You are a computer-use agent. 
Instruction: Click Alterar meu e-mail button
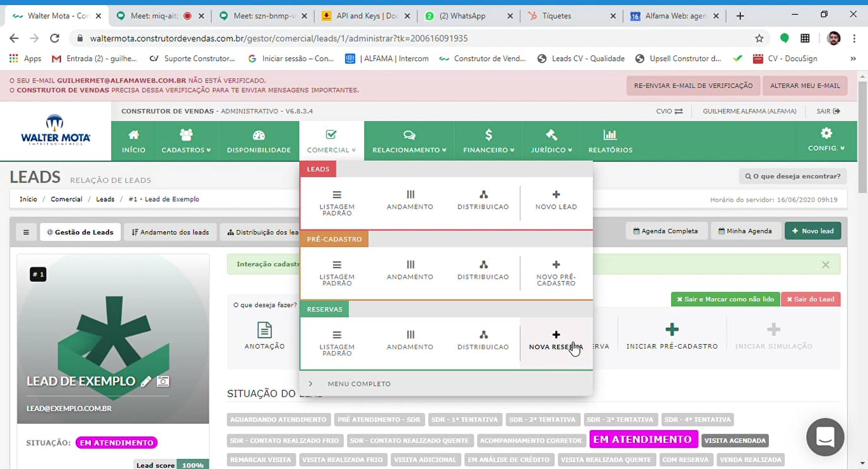coord(805,86)
